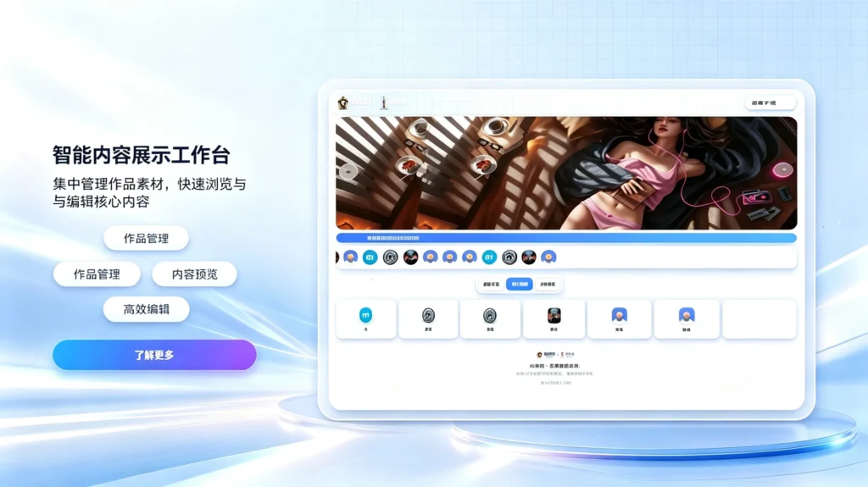Open the large banner artwork image
This screenshot has width=868, height=487.
pyautogui.click(x=566, y=173)
